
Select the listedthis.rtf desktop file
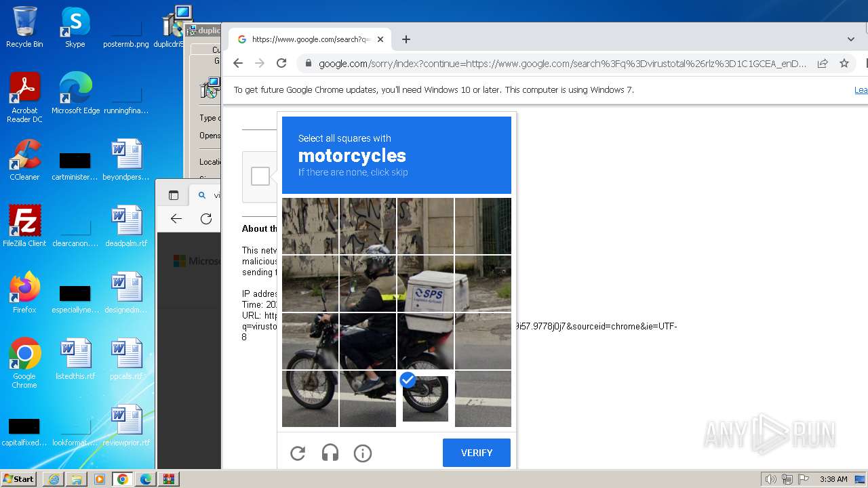[x=75, y=359]
